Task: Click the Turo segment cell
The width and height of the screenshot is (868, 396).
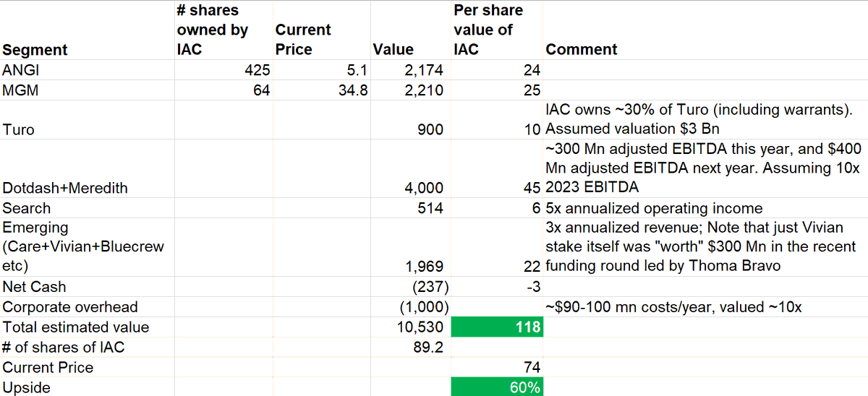Action: tap(87, 120)
